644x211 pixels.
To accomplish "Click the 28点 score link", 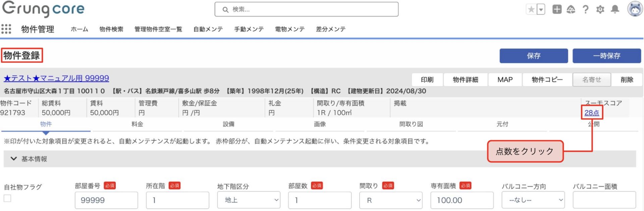I will 592,113.
